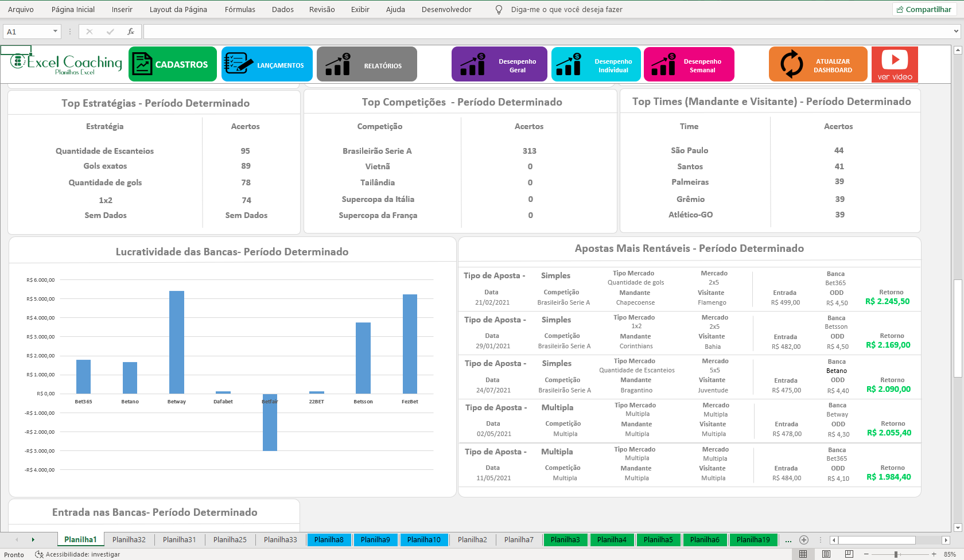The image size is (964, 560).
Task: Click the Betway bar in chart
Action: [x=177, y=342]
